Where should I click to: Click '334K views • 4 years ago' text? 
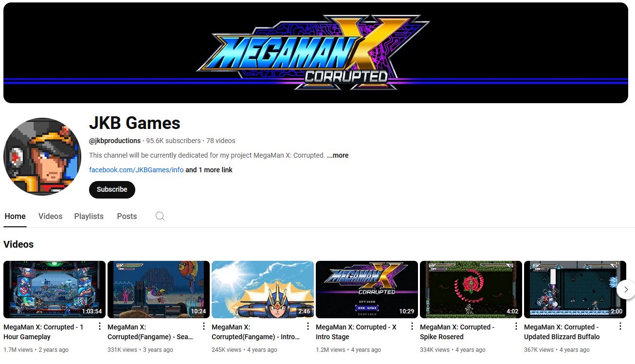click(x=453, y=350)
